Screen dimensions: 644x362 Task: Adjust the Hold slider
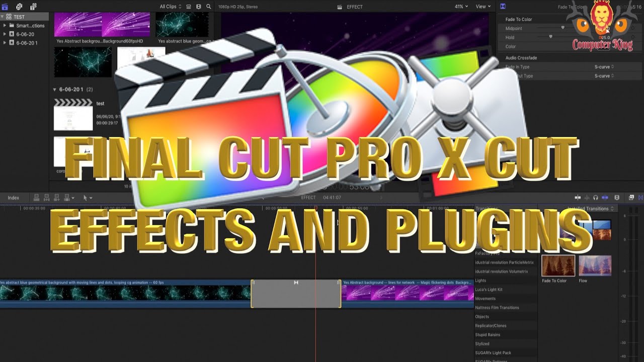click(551, 37)
